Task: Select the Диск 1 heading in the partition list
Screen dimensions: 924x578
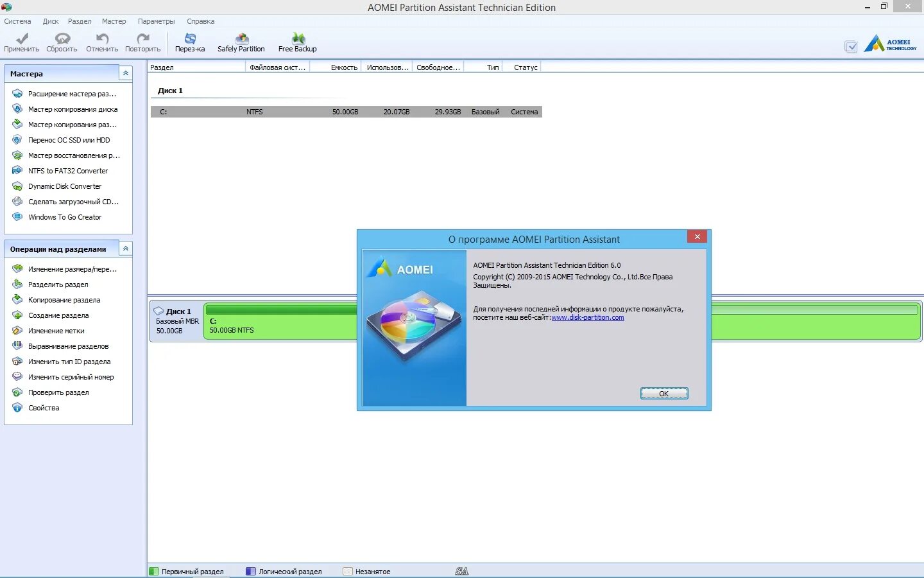Action: click(x=170, y=91)
